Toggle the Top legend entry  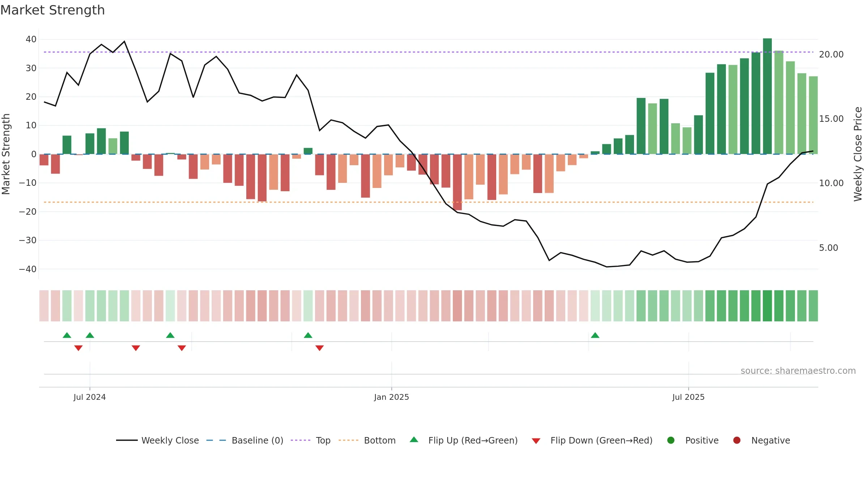311,440
